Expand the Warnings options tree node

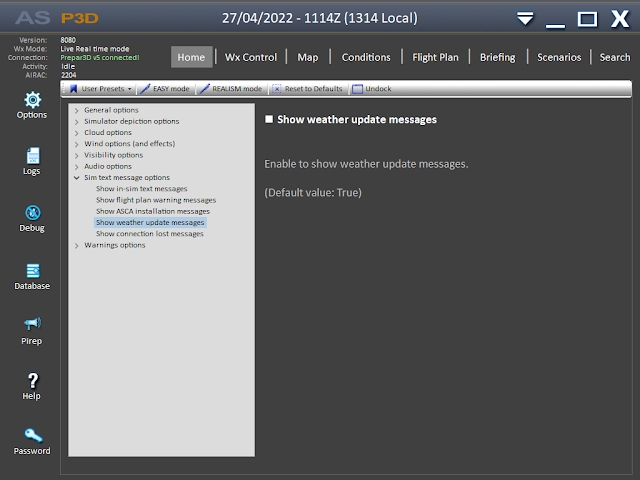pyautogui.click(x=77, y=246)
